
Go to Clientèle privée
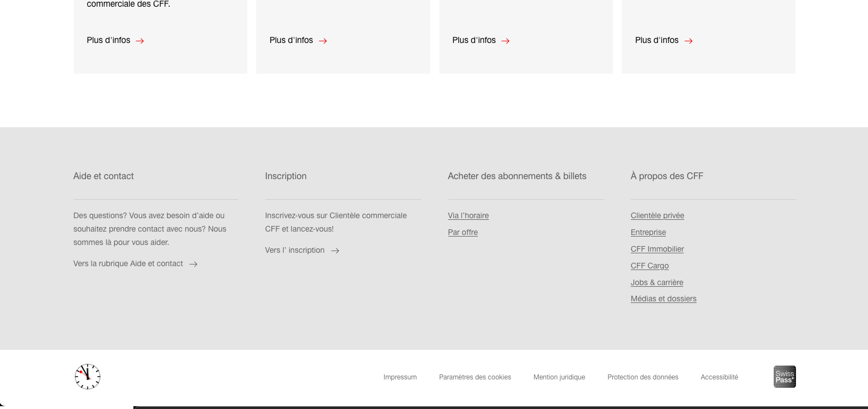[x=657, y=215]
